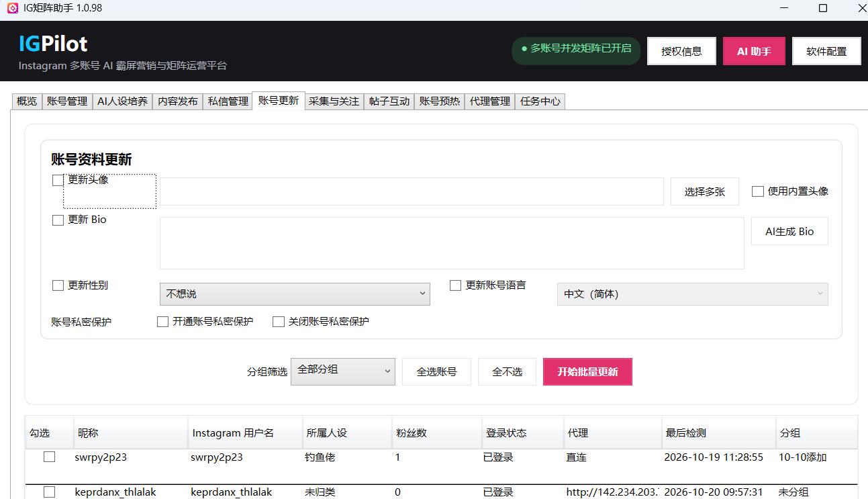Switch to the 私信管理 tab
This screenshot has width=868, height=499.
tap(228, 101)
